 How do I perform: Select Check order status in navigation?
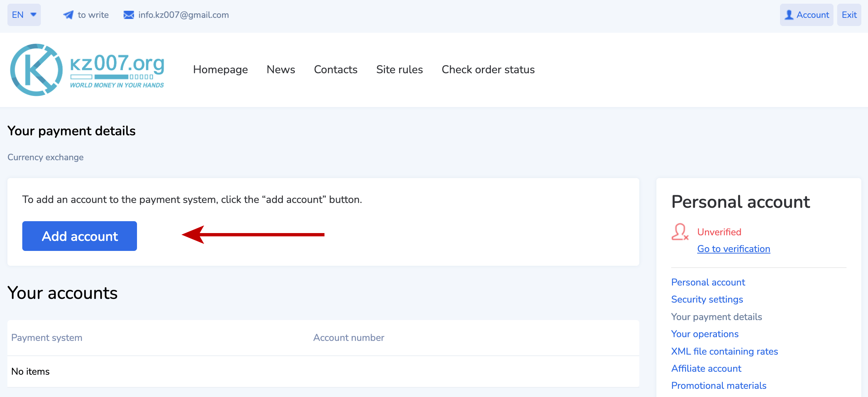pyautogui.click(x=488, y=70)
